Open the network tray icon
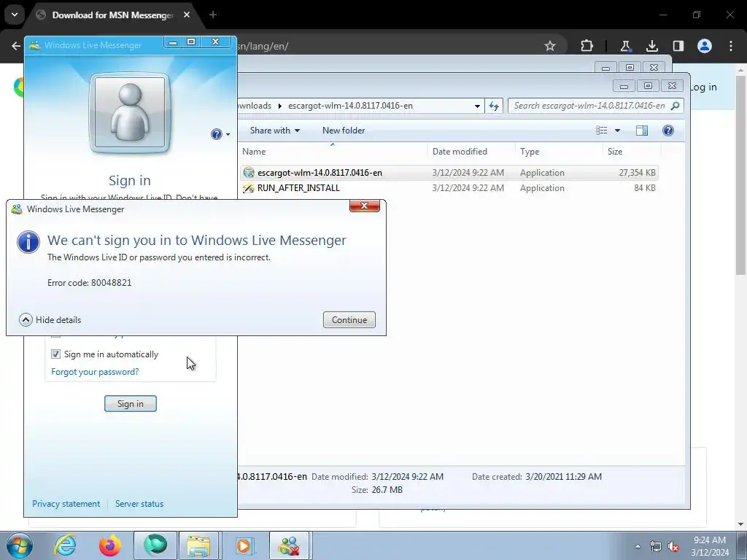 click(656, 546)
